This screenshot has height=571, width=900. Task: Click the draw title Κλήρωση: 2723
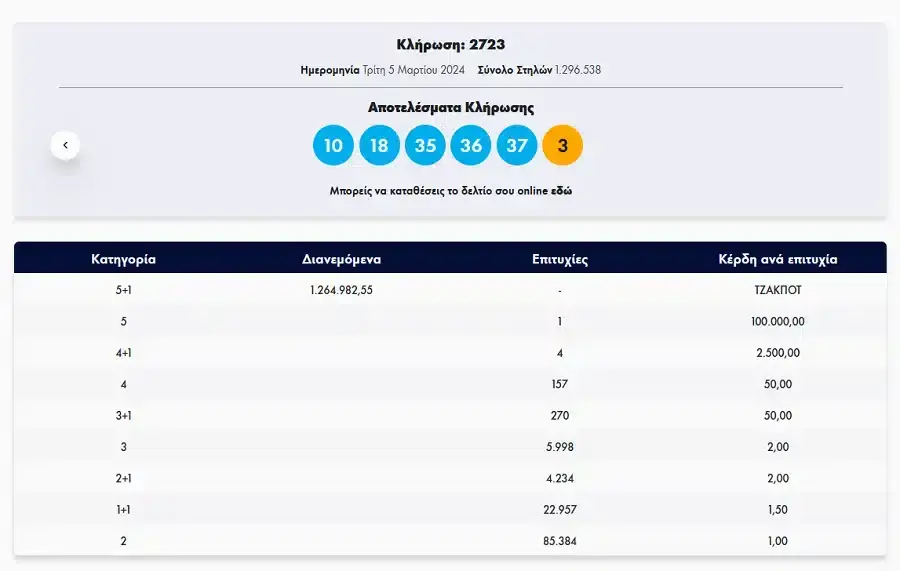(x=450, y=45)
